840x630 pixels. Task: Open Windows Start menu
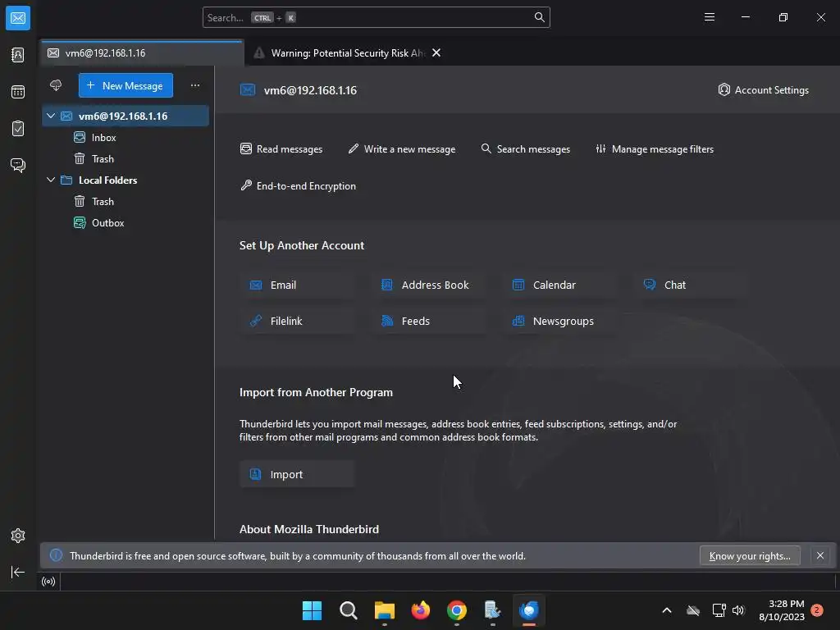click(x=313, y=610)
